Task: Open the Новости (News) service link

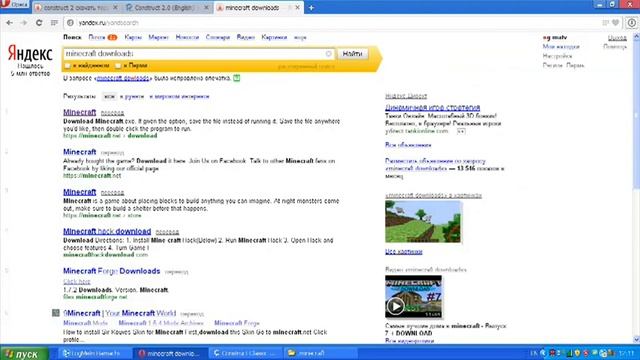Action: coord(187,37)
